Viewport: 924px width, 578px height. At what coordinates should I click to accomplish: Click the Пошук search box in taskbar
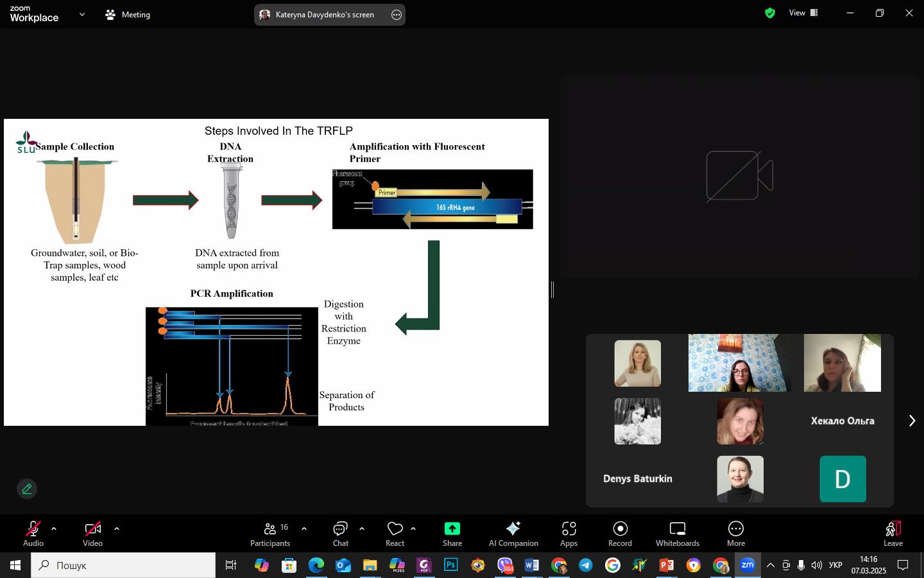pyautogui.click(x=123, y=565)
